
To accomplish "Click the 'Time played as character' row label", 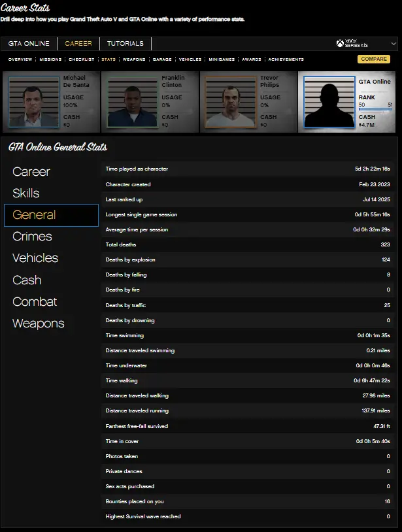I will (x=137, y=169).
